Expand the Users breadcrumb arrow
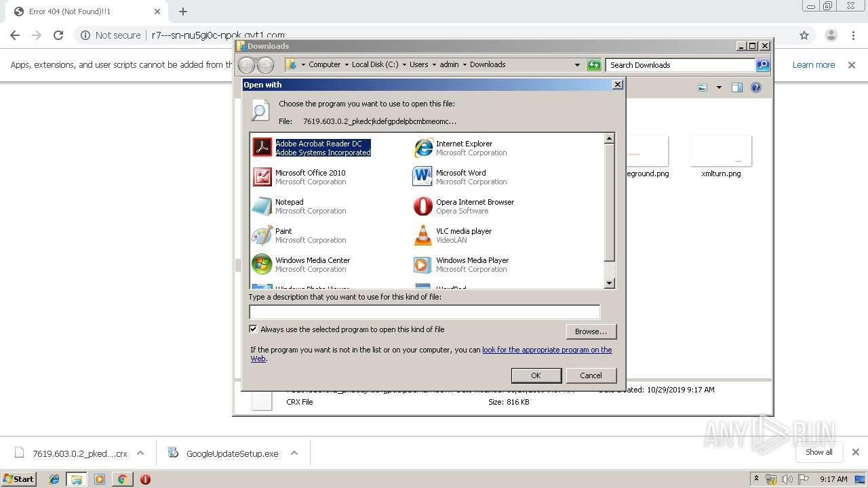The image size is (868, 488). (x=434, y=65)
